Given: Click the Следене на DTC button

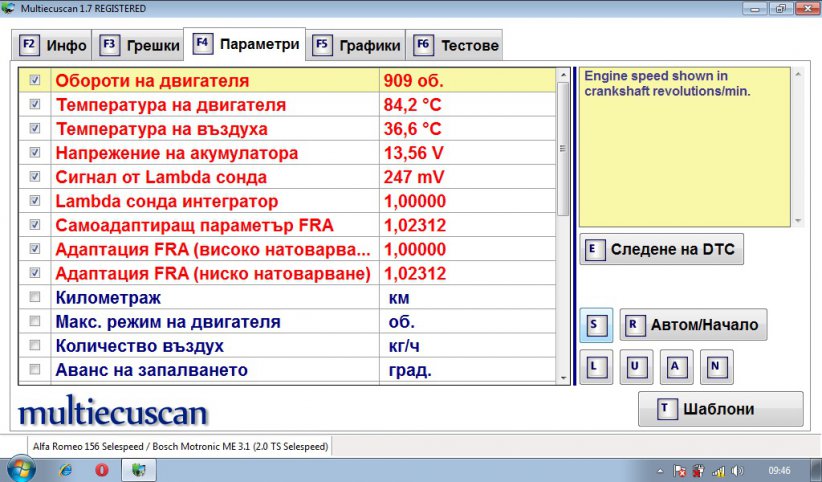Looking at the screenshot, I should point(662,250).
